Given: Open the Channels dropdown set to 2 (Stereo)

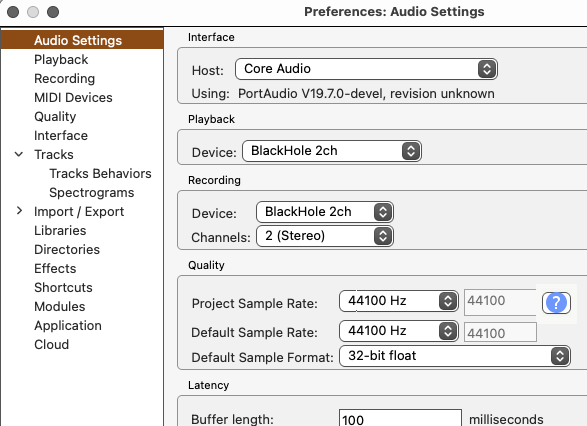Looking at the screenshot, I should 325,236.
